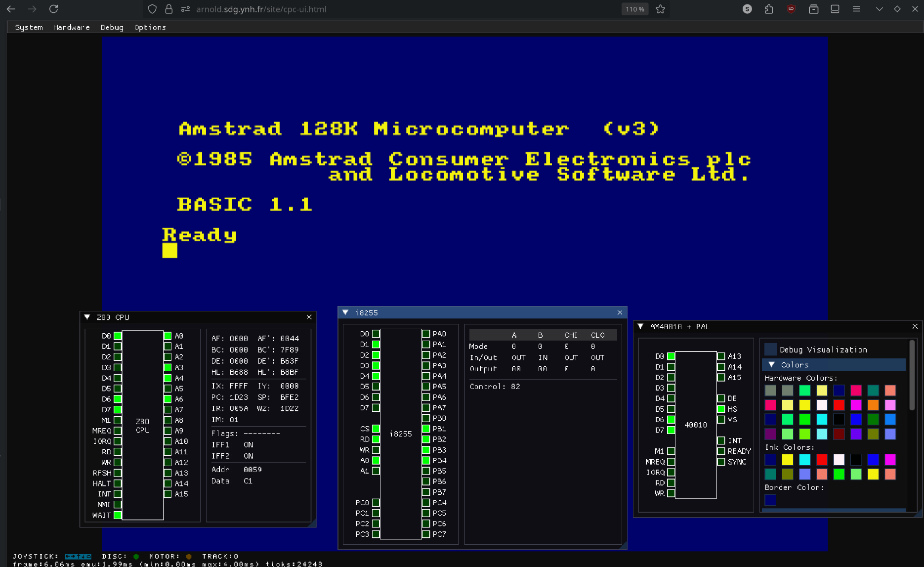Viewport: 924px width, 567px height.
Task: Click the AM40010 window vertical scrollbar
Action: (x=912, y=376)
